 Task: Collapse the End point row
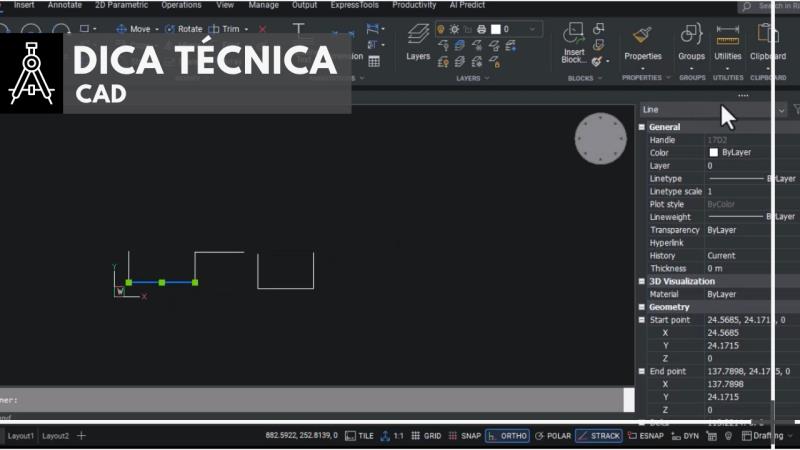(642, 371)
